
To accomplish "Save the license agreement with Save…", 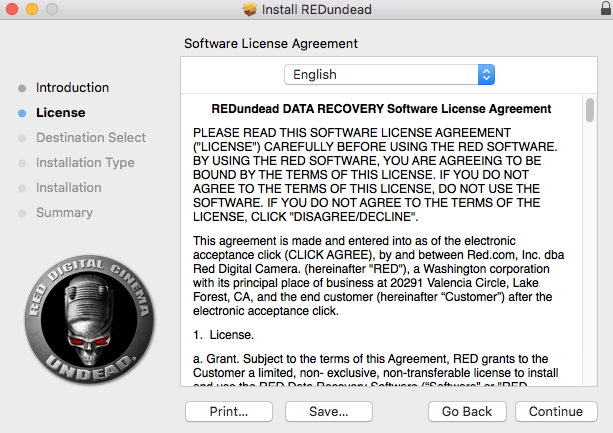I will [x=329, y=412].
